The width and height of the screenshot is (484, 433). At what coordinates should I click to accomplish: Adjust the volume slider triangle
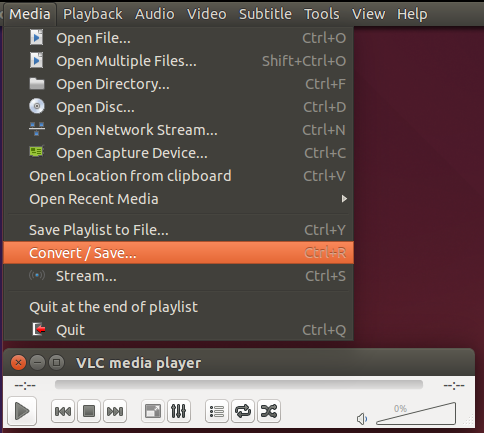tap(416, 414)
